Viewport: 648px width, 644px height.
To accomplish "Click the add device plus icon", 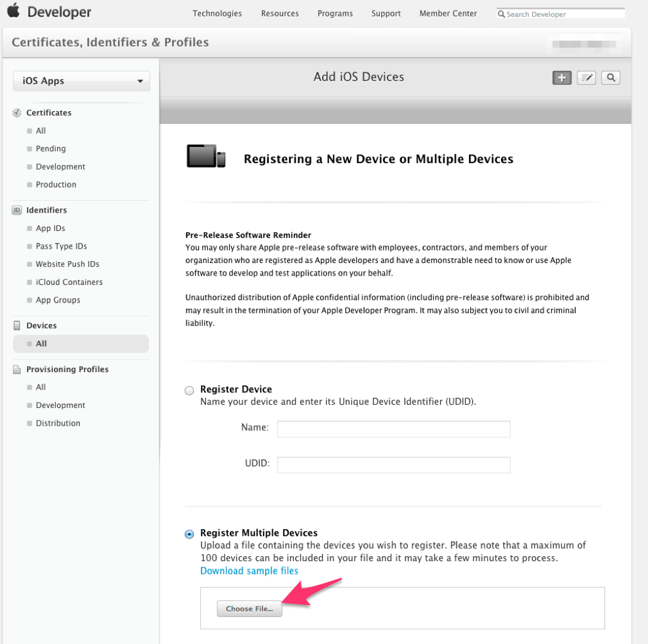I will coord(561,78).
